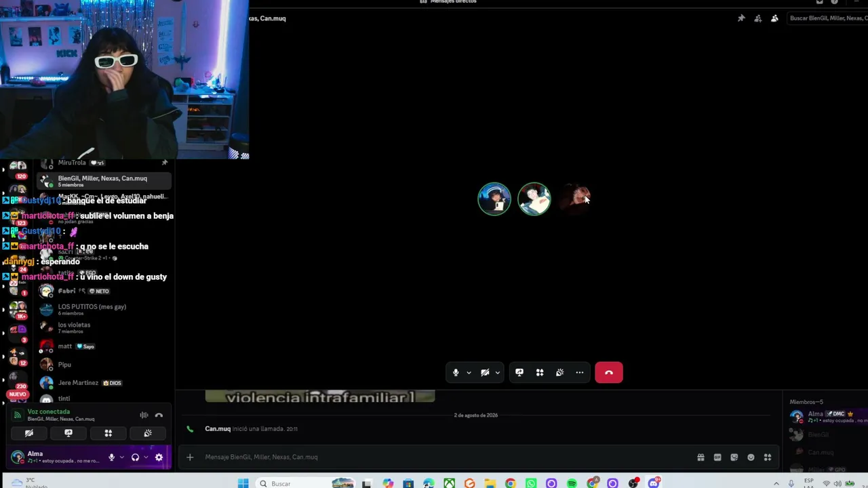Open Xbox app from the taskbar

(449, 483)
